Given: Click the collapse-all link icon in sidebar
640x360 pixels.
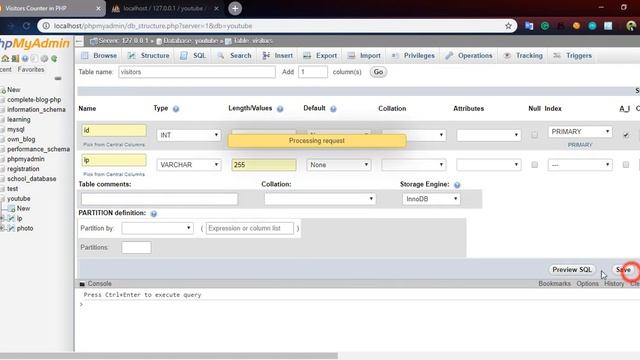Looking at the screenshot, I should point(58,78).
